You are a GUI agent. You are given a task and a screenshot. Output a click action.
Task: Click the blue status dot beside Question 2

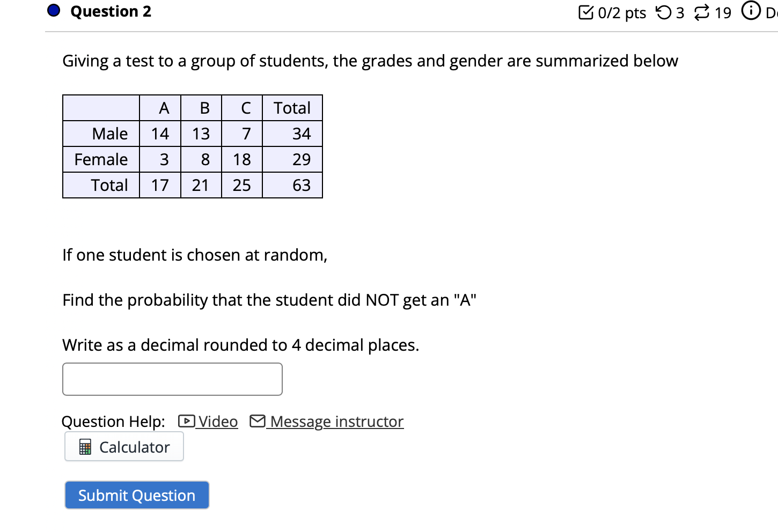pos(53,10)
